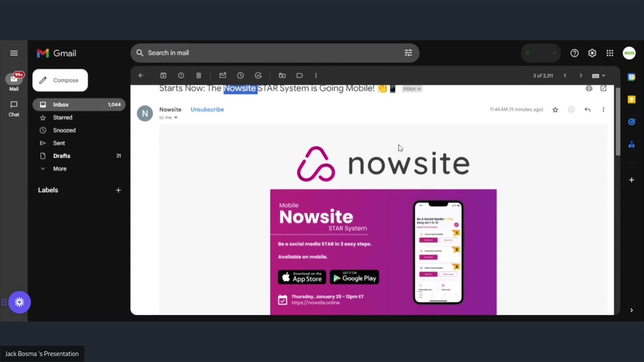
Task: Click the Google Play badge
Action: (354, 278)
